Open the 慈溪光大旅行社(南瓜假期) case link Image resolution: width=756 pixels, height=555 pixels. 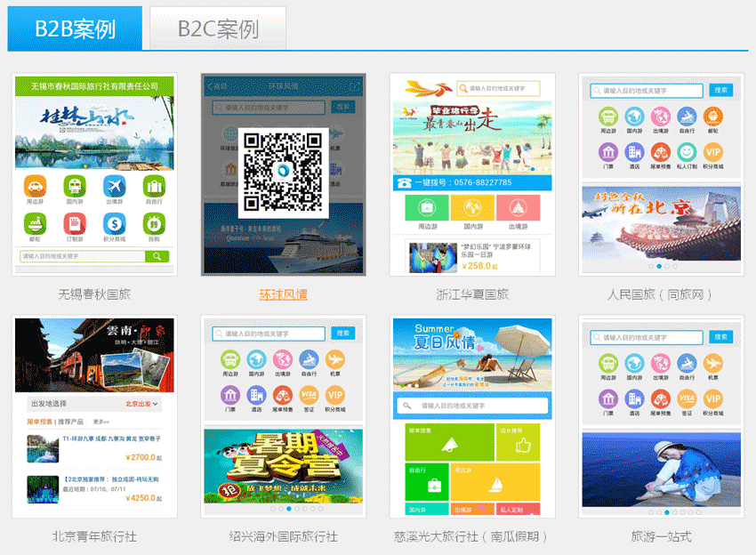click(471, 536)
